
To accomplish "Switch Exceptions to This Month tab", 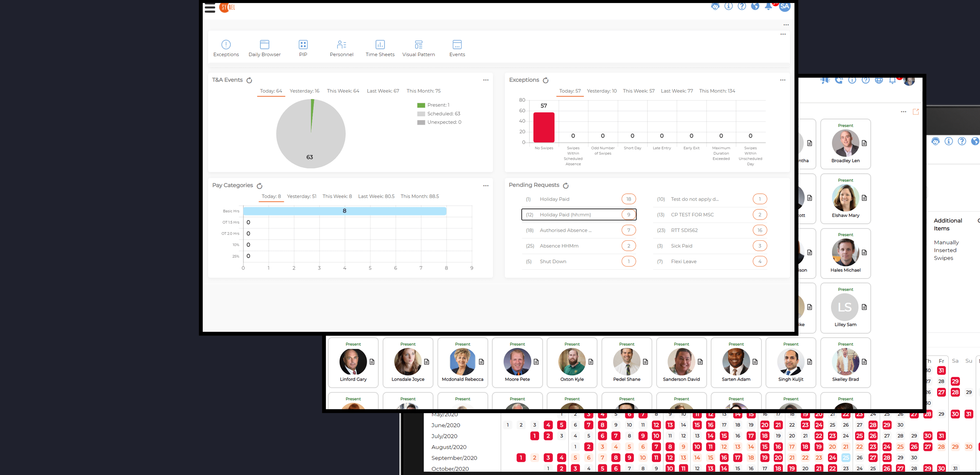I will coord(717,91).
